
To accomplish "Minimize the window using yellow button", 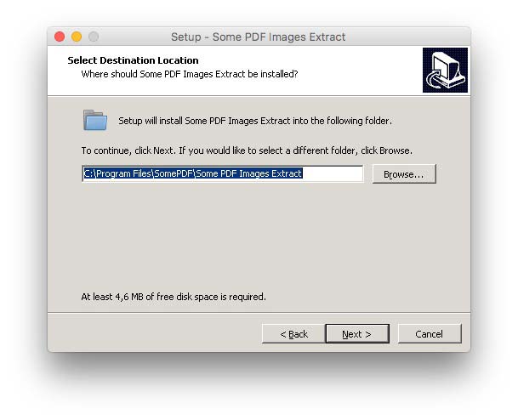I will (x=77, y=37).
